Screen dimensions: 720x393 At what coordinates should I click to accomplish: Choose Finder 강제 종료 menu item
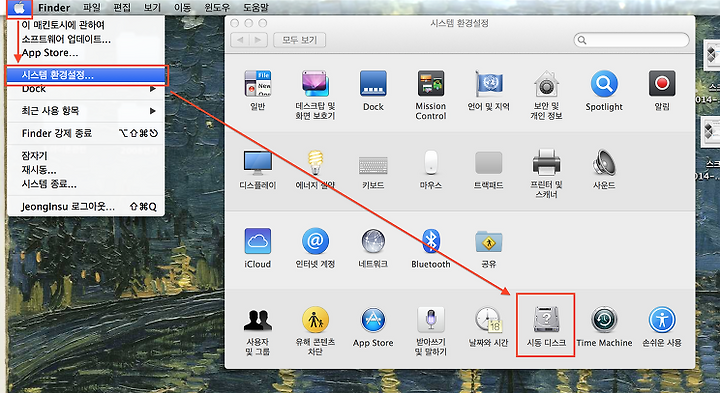(86, 133)
